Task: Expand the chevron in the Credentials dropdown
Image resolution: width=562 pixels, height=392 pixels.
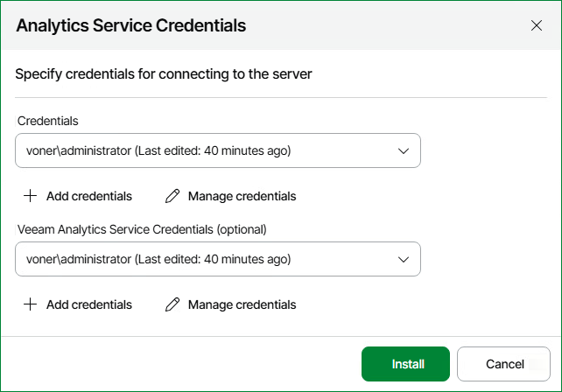Action: pos(404,150)
